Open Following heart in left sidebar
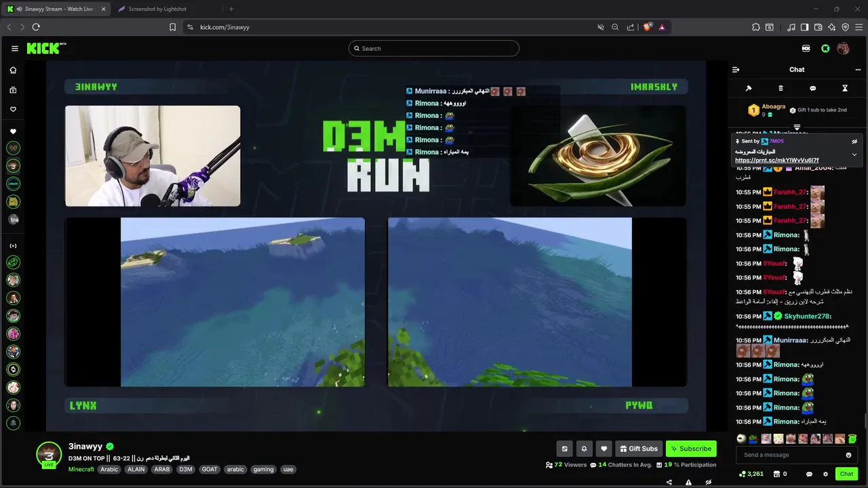This screenshot has width=868, height=488. pyautogui.click(x=13, y=109)
